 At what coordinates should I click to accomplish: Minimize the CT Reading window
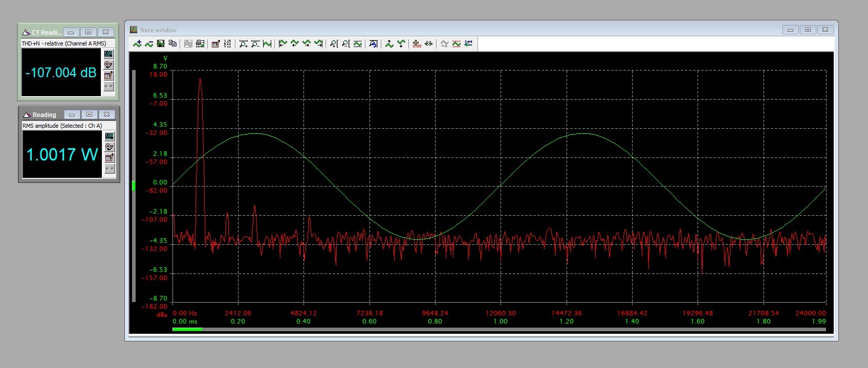(x=71, y=32)
